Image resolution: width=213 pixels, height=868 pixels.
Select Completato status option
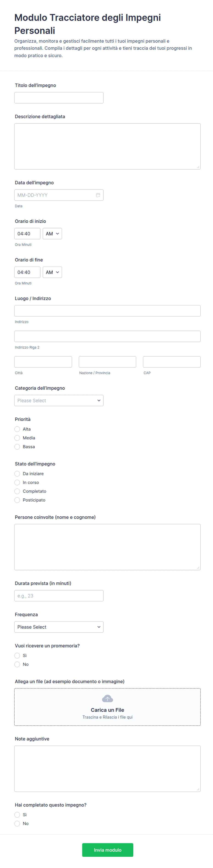pos(17,491)
